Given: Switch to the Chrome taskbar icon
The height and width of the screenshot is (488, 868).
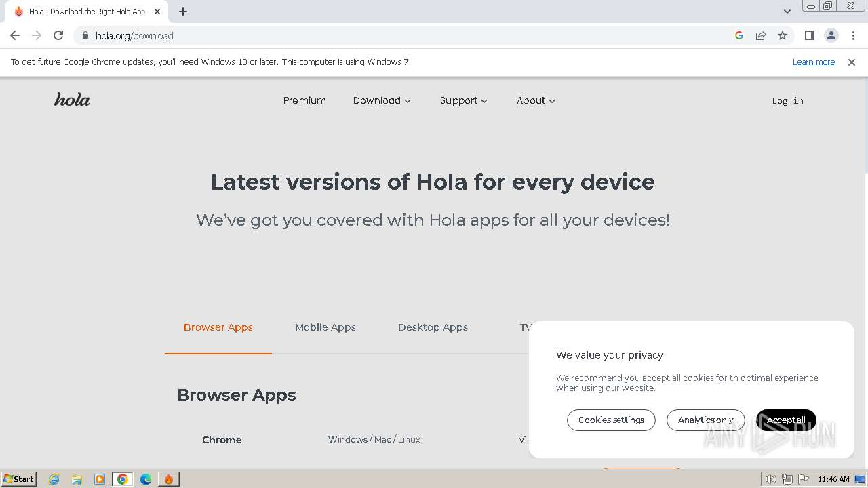Looking at the screenshot, I should pyautogui.click(x=123, y=479).
